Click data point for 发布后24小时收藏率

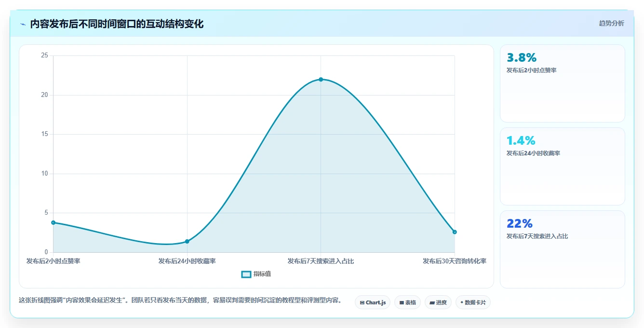point(187,241)
